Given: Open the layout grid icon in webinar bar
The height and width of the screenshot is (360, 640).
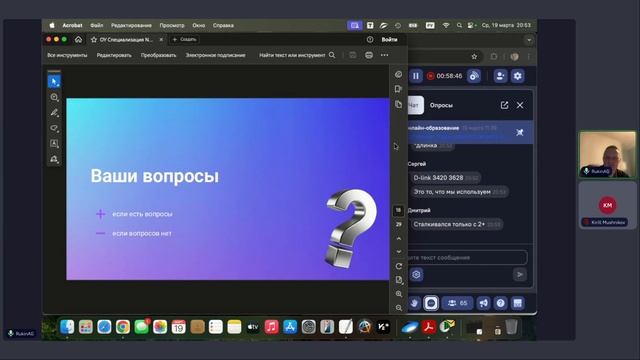Looking at the screenshot, I should pos(518,303).
